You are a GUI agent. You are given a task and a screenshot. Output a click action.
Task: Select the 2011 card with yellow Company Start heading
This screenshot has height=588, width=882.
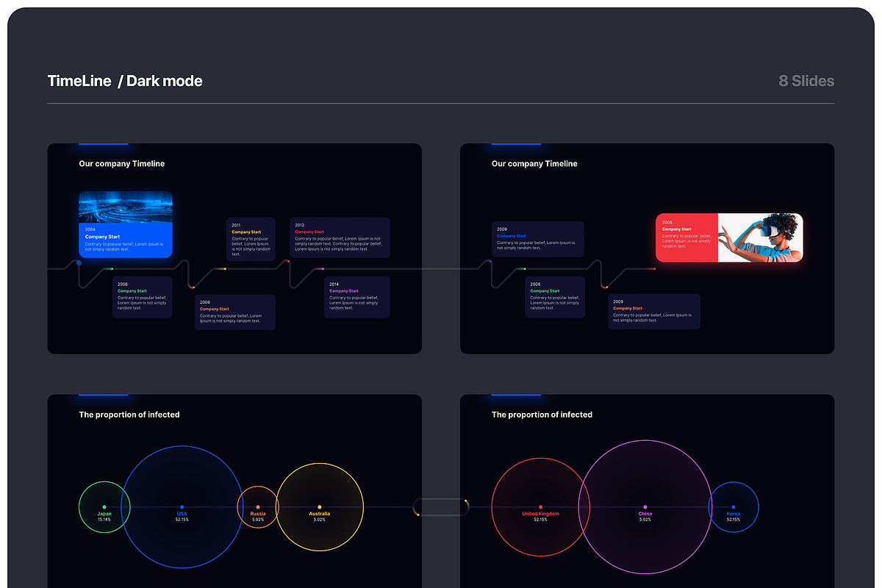[251, 239]
